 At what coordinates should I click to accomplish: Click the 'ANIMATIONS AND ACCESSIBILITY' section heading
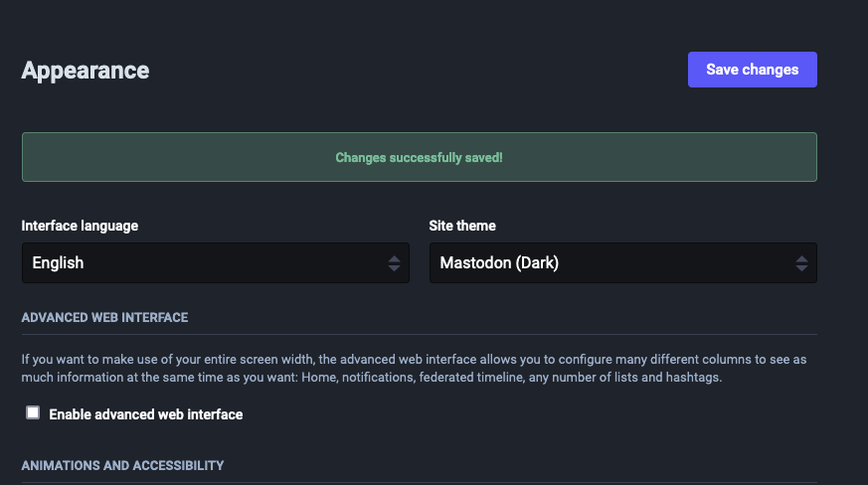(122, 465)
